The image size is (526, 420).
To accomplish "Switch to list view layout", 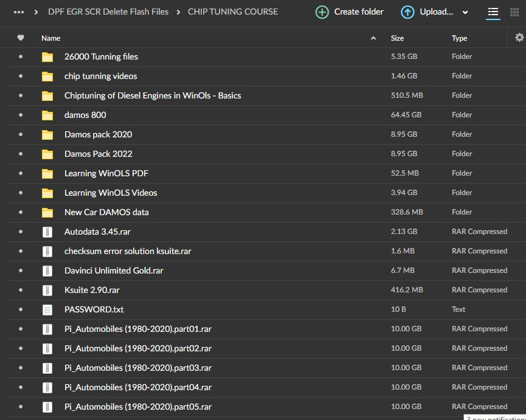I will pyautogui.click(x=493, y=12).
